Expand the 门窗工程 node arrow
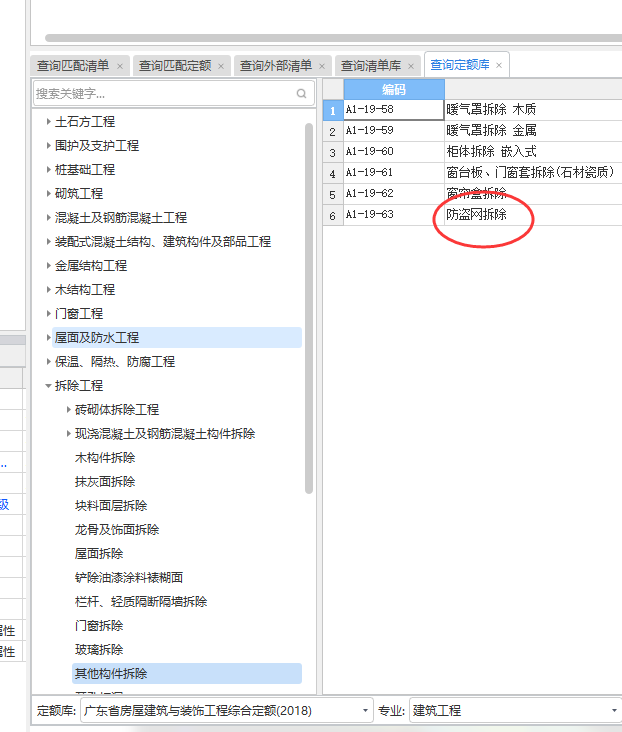The image size is (622, 732). point(49,314)
